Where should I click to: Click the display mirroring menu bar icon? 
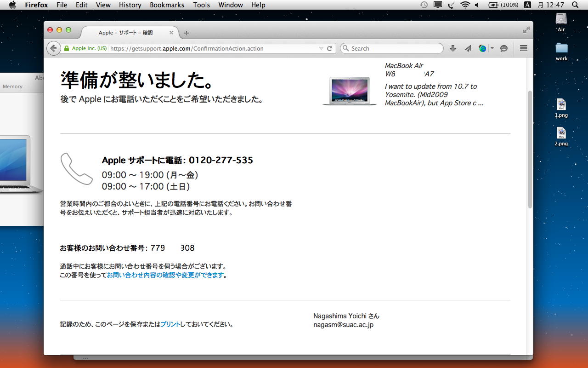[437, 5]
